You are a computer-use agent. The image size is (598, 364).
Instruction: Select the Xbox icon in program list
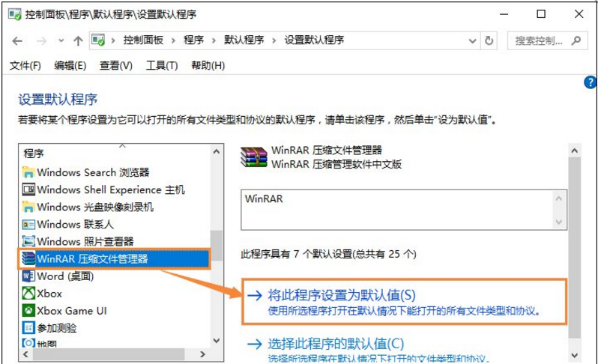[x=28, y=293]
